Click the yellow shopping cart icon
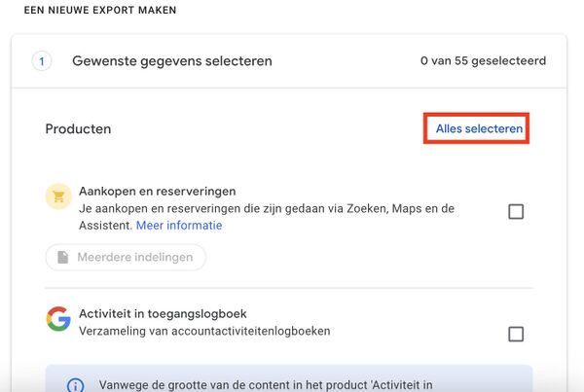Viewport: 584px width, 392px height. click(x=58, y=197)
